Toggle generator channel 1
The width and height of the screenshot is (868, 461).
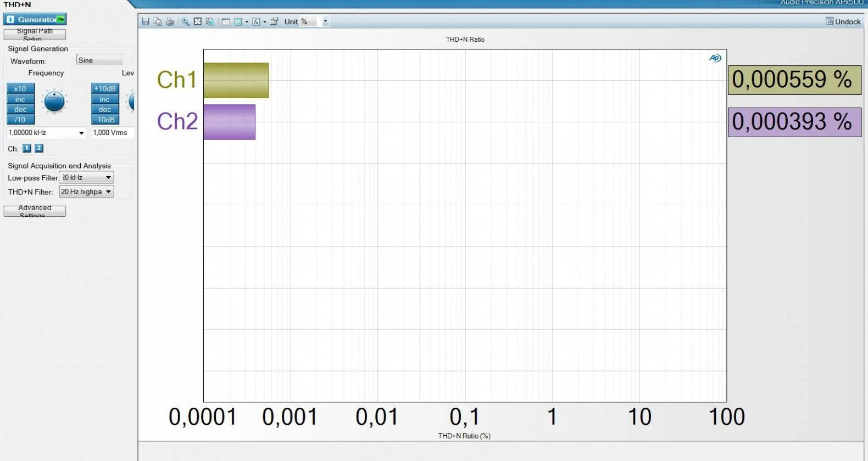(27, 148)
